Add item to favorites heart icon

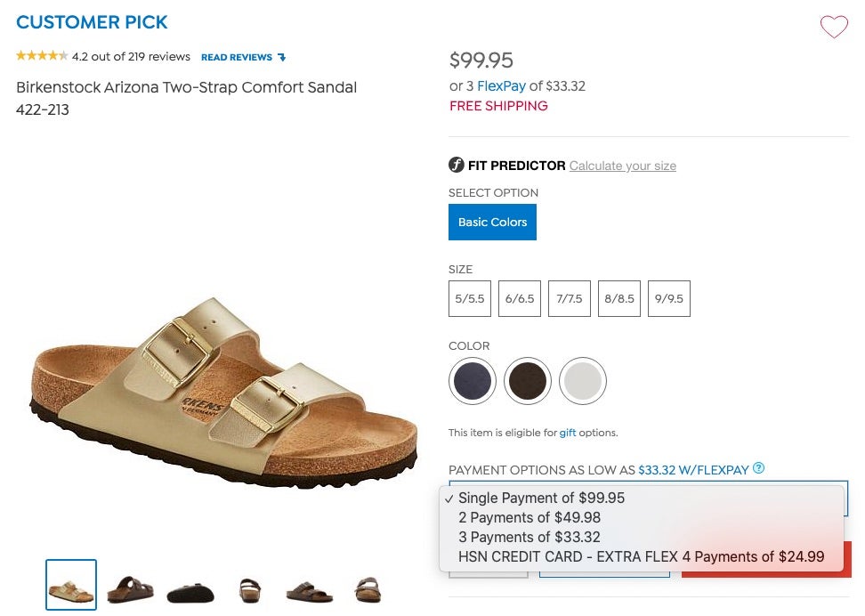(834, 27)
